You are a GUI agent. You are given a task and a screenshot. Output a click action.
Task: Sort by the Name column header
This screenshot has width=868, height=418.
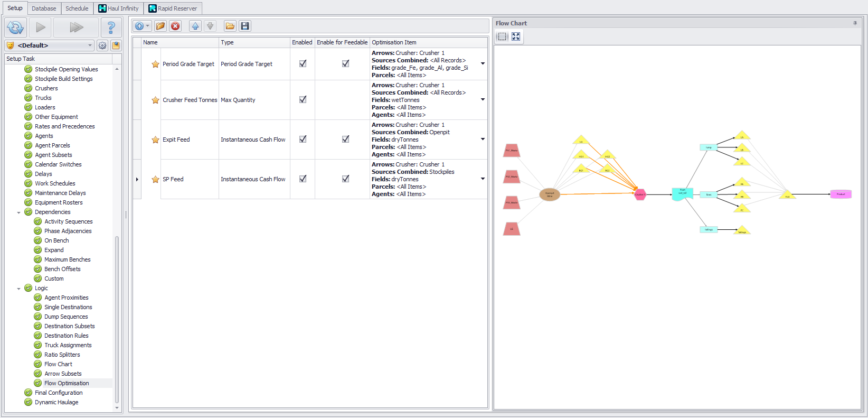[x=180, y=42]
